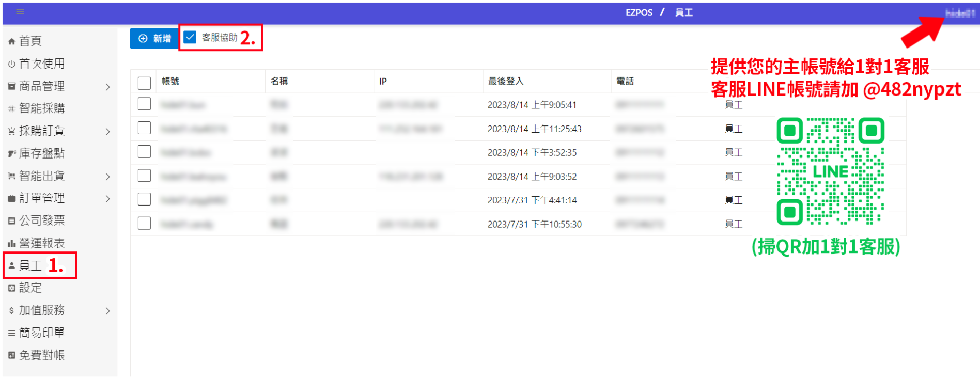Image resolution: width=980 pixels, height=379 pixels.
Task: Open 員工 in the sidebar
Action: click(30, 265)
